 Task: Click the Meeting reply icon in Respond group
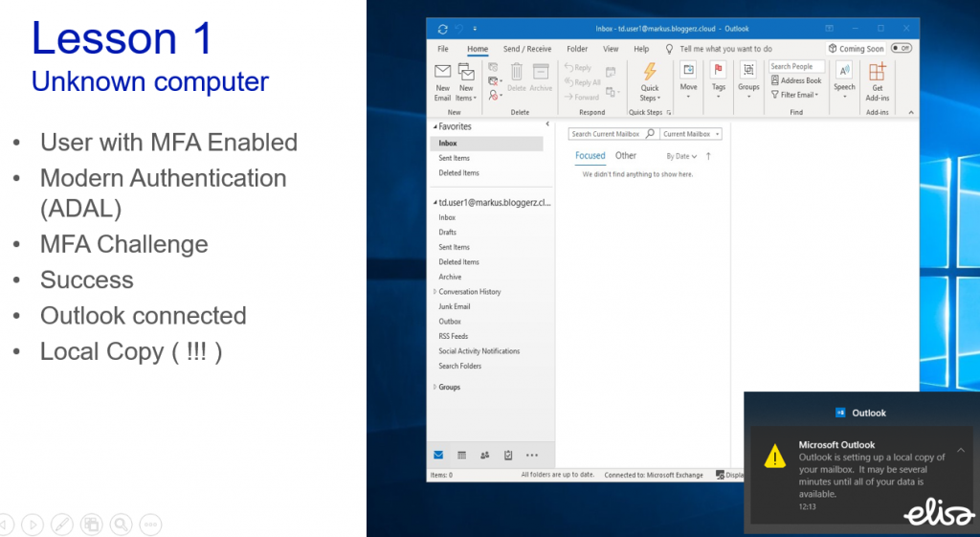pos(611,71)
